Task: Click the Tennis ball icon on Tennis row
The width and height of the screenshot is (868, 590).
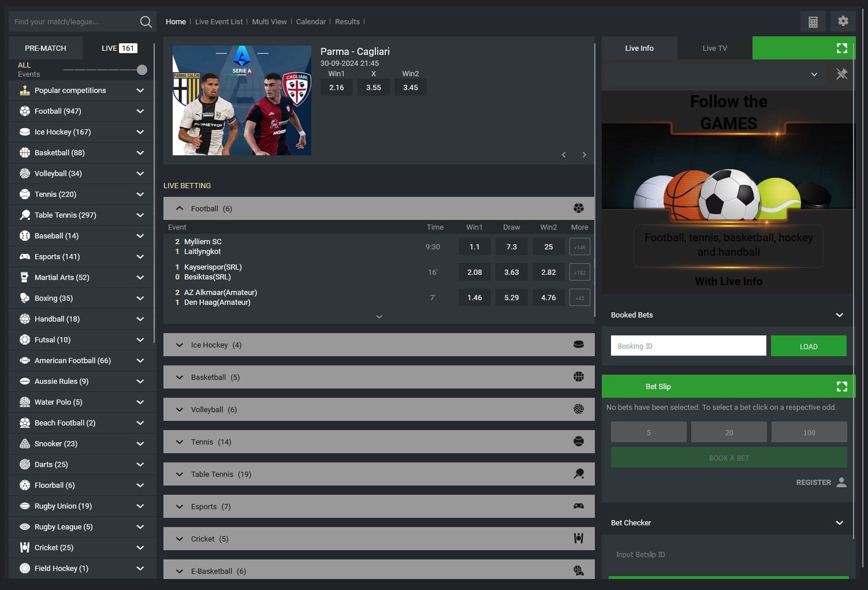Action: tap(578, 442)
